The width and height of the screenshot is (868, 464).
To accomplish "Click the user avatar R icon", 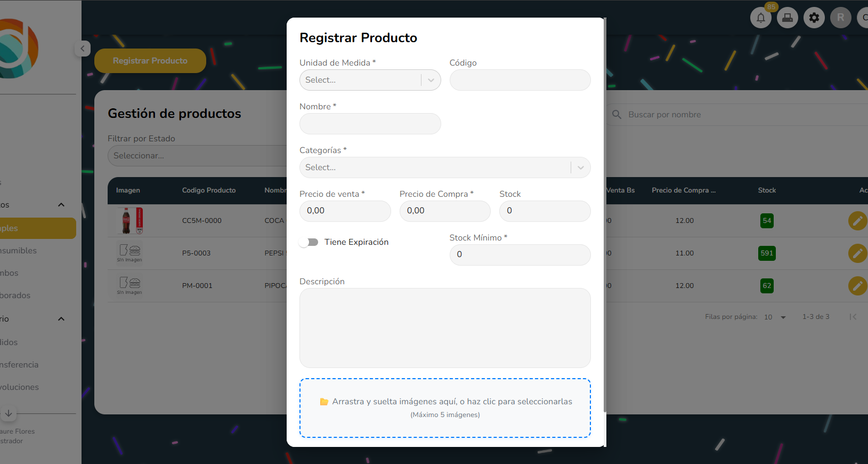I will (x=840, y=18).
